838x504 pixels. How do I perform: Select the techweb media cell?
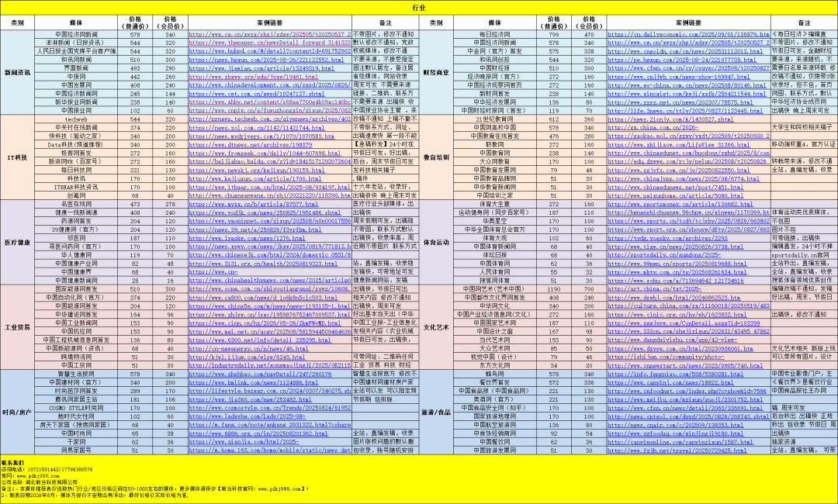click(76, 119)
